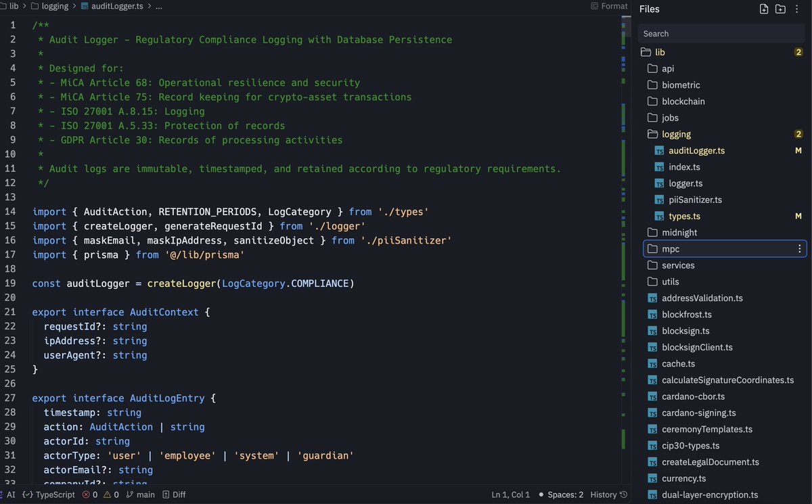
Task: Open the three-dot menu on mpc folder
Action: point(799,249)
